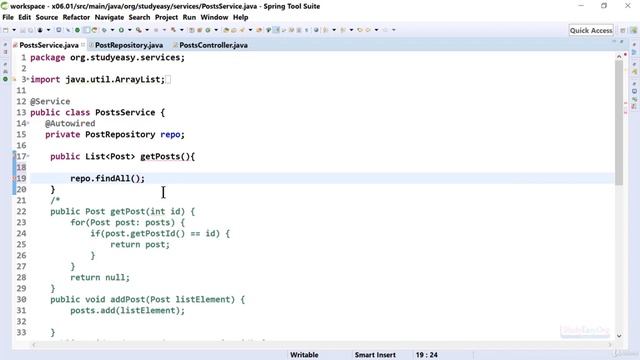The width and height of the screenshot is (640, 360).
Task: Click the vertical scrollbar up arrow
Action: click(x=619, y=56)
